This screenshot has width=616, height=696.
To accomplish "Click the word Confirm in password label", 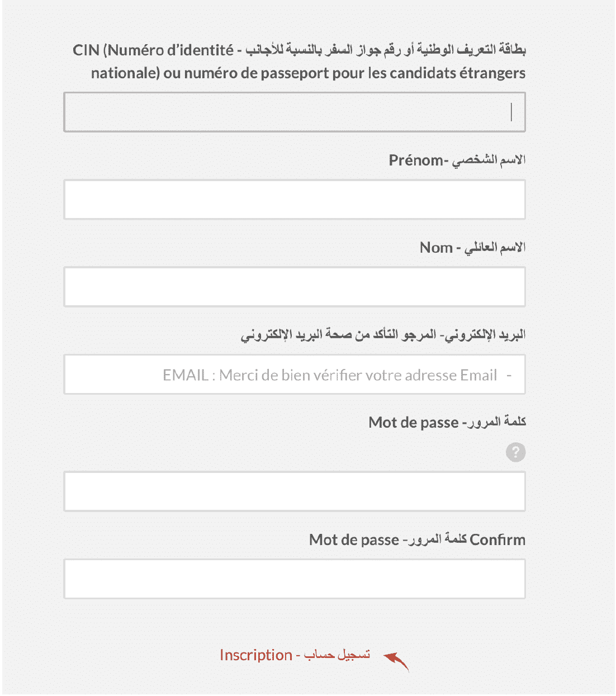I will click(x=497, y=539).
